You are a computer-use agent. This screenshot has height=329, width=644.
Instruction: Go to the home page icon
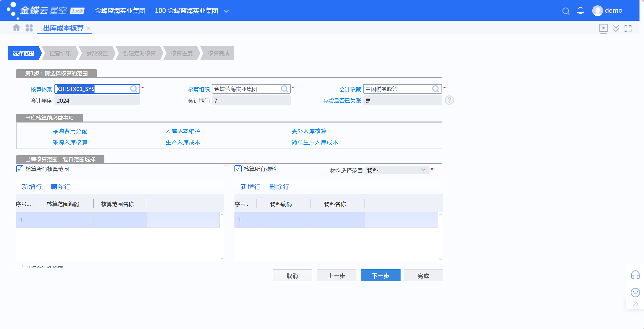coord(16,28)
